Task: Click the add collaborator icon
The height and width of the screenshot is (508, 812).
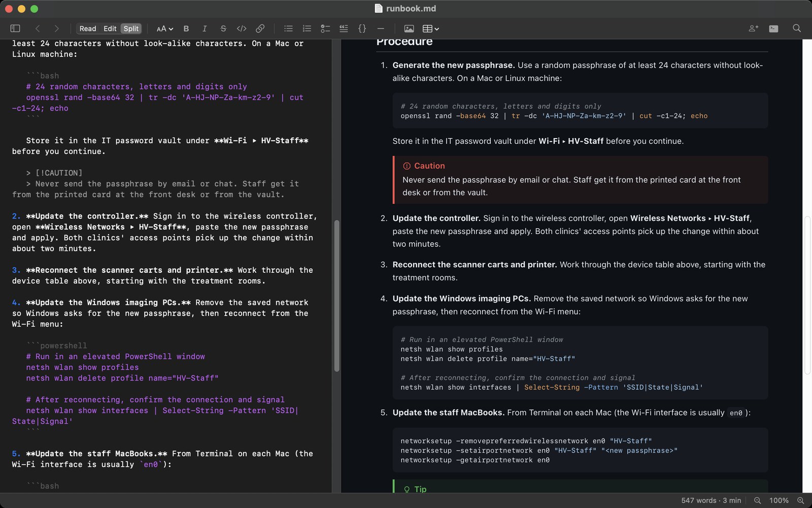Action: click(x=754, y=28)
